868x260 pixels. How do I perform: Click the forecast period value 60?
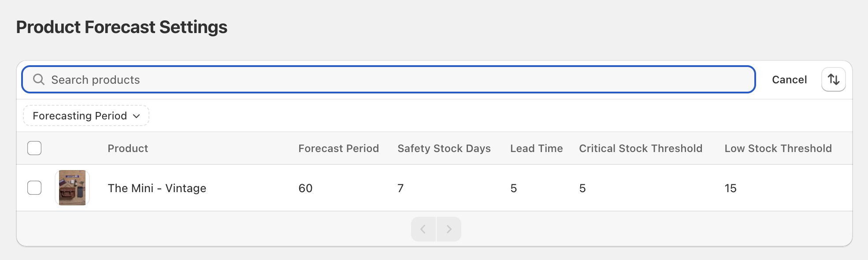click(305, 188)
